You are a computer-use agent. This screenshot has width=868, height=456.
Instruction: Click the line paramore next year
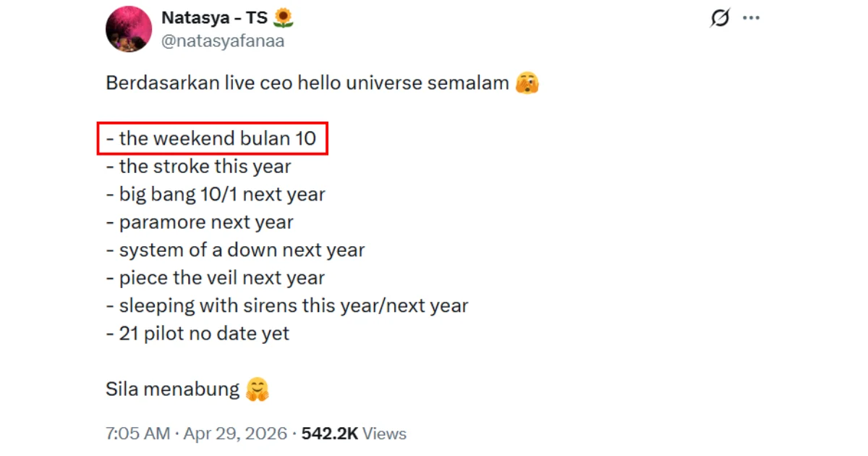pyautogui.click(x=200, y=222)
